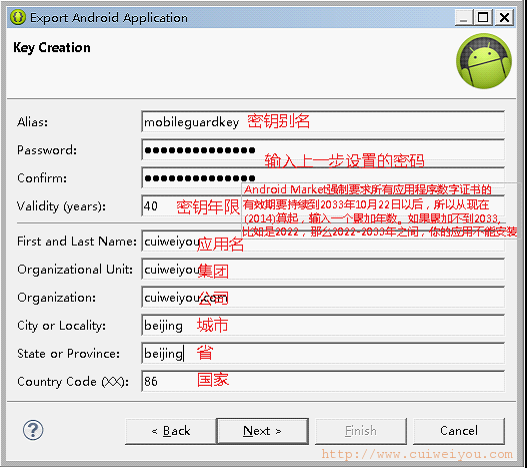
Task: Focus the Organization text box
Action: [x=323, y=297]
